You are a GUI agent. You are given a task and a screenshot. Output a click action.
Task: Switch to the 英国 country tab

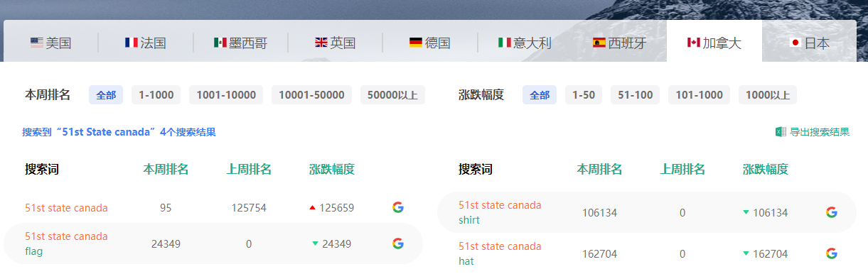pos(335,43)
